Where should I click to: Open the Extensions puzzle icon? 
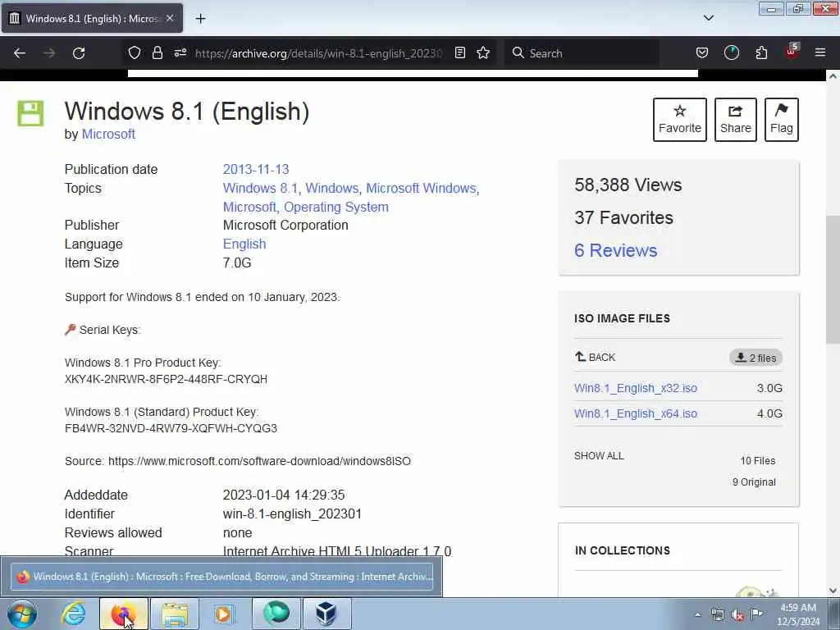click(761, 52)
